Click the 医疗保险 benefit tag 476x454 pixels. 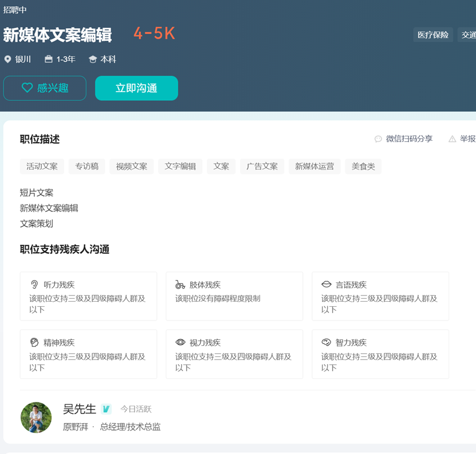click(433, 35)
